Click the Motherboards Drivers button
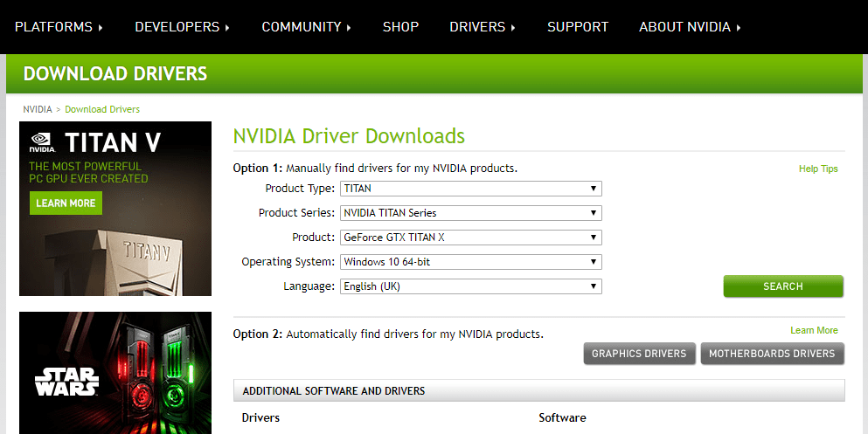 [x=772, y=354]
